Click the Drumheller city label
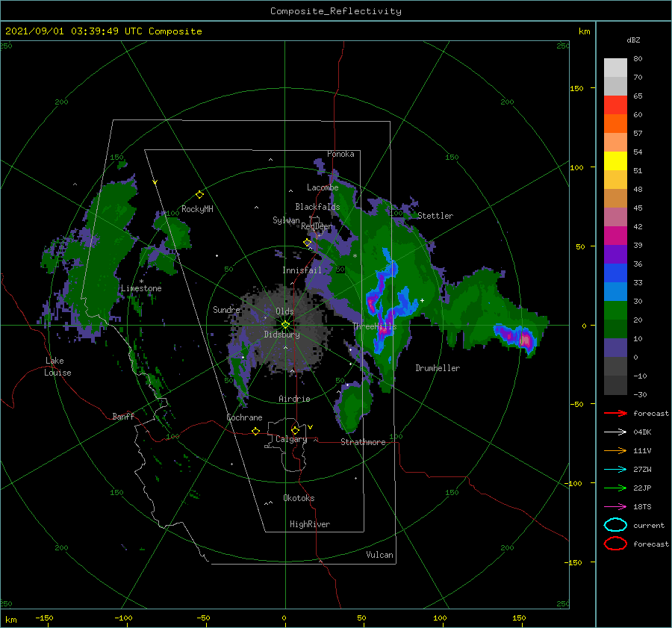The width and height of the screenshot is (672, 628). pyautogui.click(x=438, y=368)
